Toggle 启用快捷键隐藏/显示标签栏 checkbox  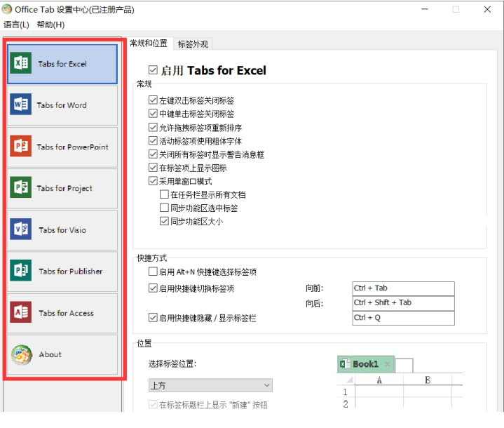click(x=153, y=318)
